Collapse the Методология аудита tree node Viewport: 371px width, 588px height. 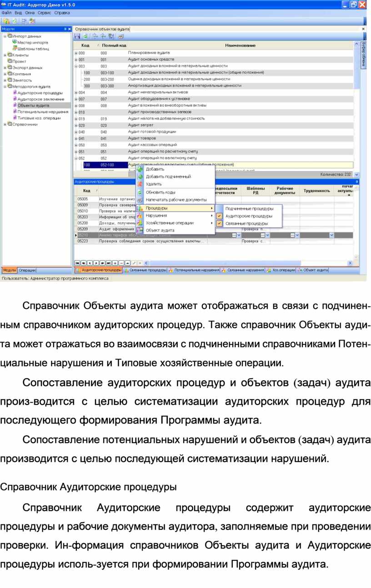point(5,86)
